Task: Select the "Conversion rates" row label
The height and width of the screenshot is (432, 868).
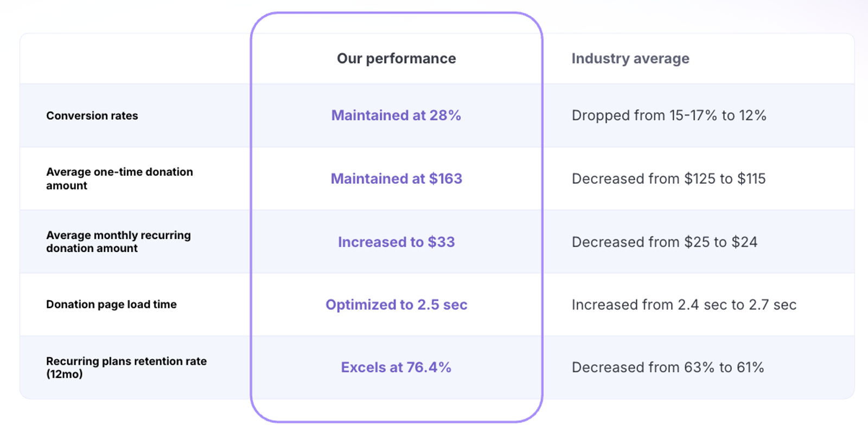Action: [92, 115]
